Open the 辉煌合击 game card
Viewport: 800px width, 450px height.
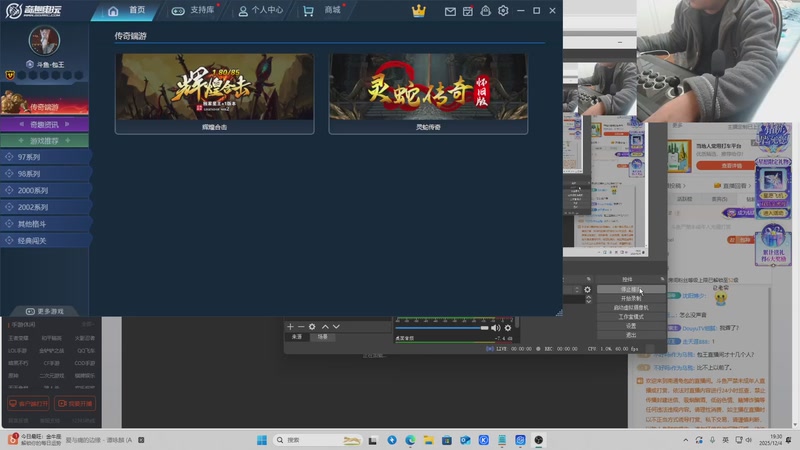tap(215, 94)
